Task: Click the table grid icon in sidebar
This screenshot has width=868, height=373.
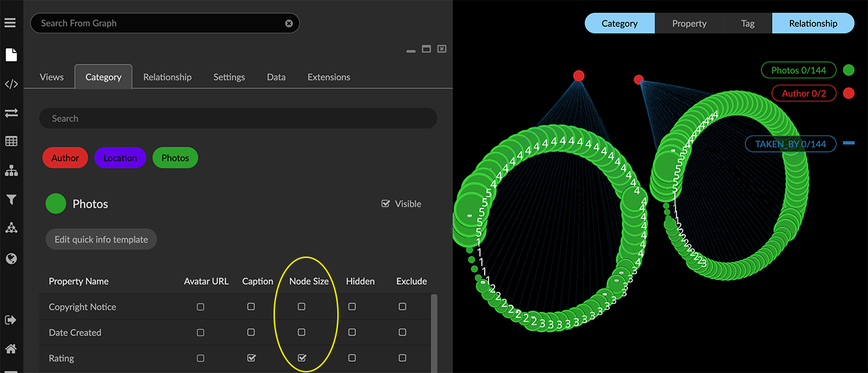Action: 11,141
